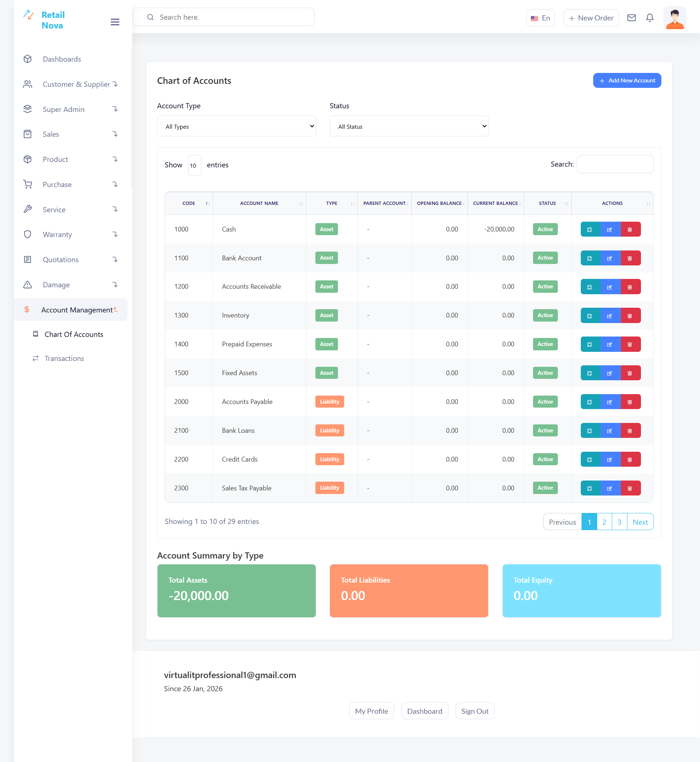
Task: Open Dashboards in the sidebar
Action: [62, 59]
